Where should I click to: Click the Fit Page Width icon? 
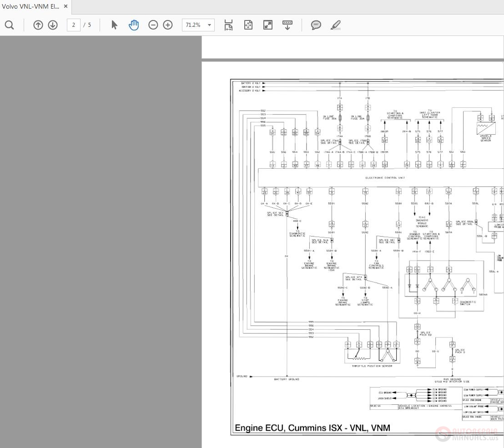pos(228,25)
